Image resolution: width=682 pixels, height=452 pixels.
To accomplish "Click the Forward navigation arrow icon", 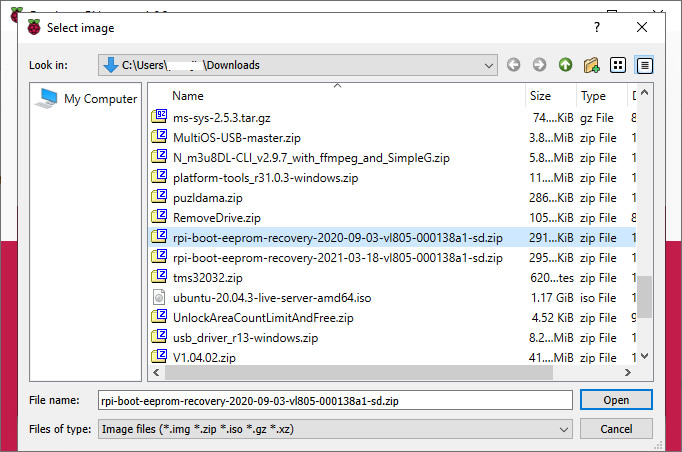I will coord(539,65).
